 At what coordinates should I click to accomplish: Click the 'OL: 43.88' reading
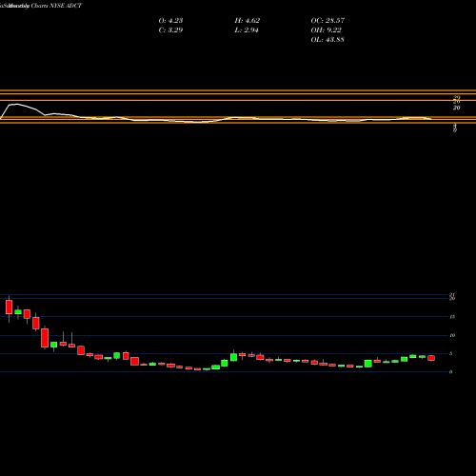pyautogui.click(x=327, y=40)
